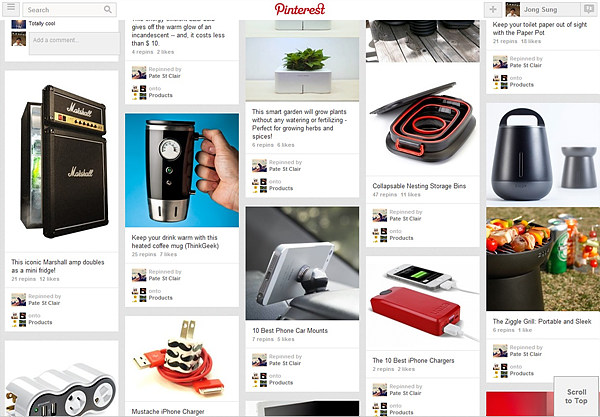Open the hamburger menu icon

(x=11, y=8)
